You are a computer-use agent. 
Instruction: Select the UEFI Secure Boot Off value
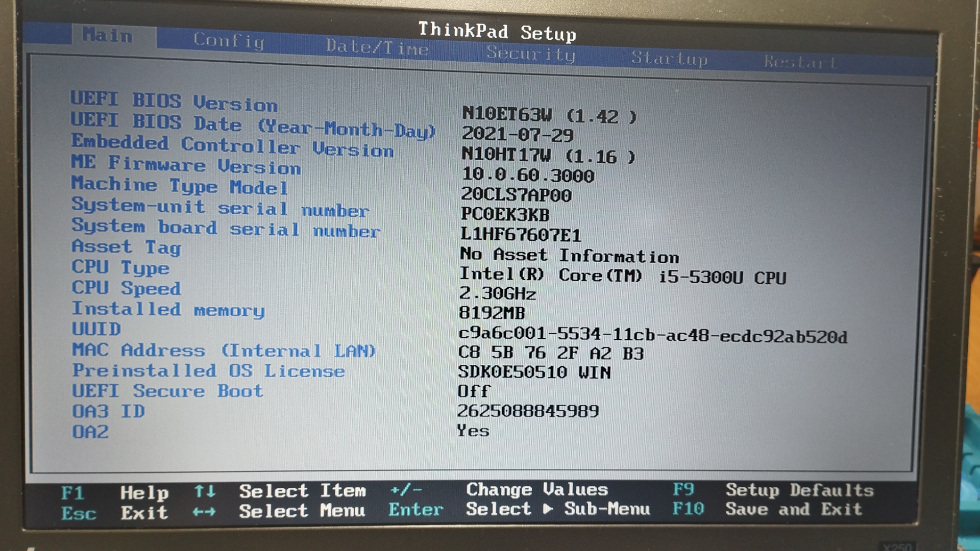click(474, 391)
